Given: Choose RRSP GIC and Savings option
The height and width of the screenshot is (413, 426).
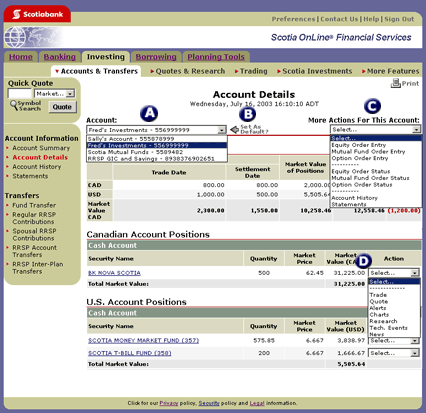Looking at the screenshot, I should pos(157,159).
